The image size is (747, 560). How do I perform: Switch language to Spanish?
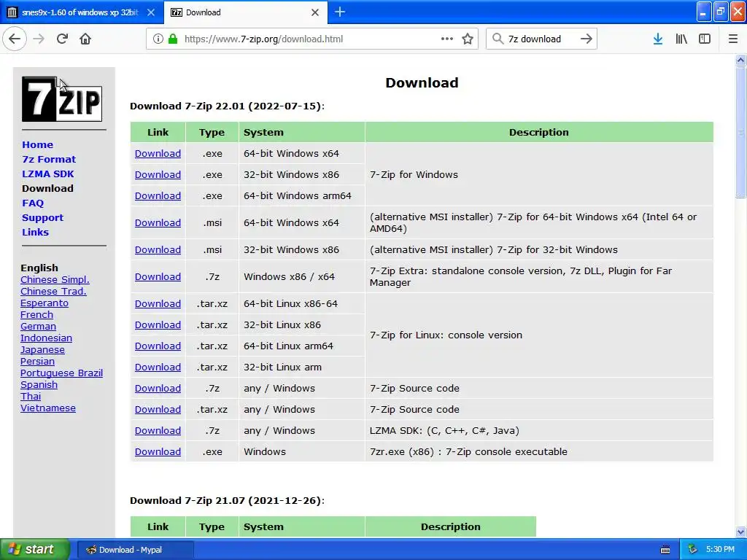click(x=39, y=385)
